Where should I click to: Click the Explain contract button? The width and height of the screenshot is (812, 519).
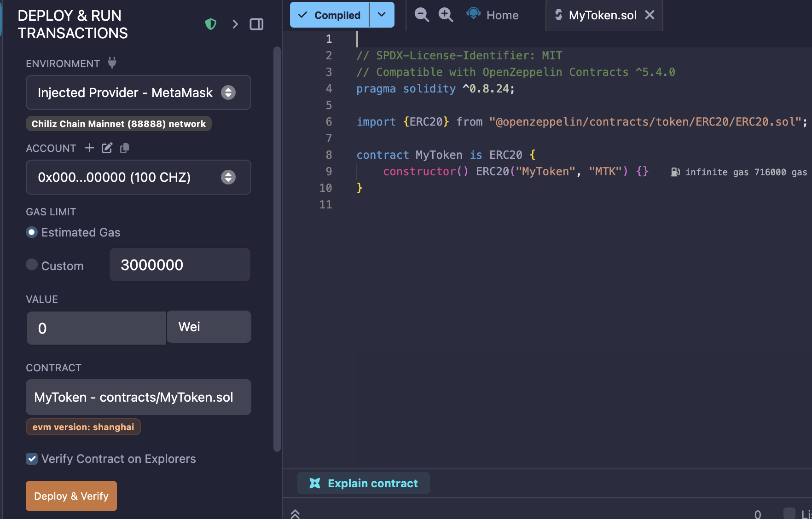coord(364,483)
